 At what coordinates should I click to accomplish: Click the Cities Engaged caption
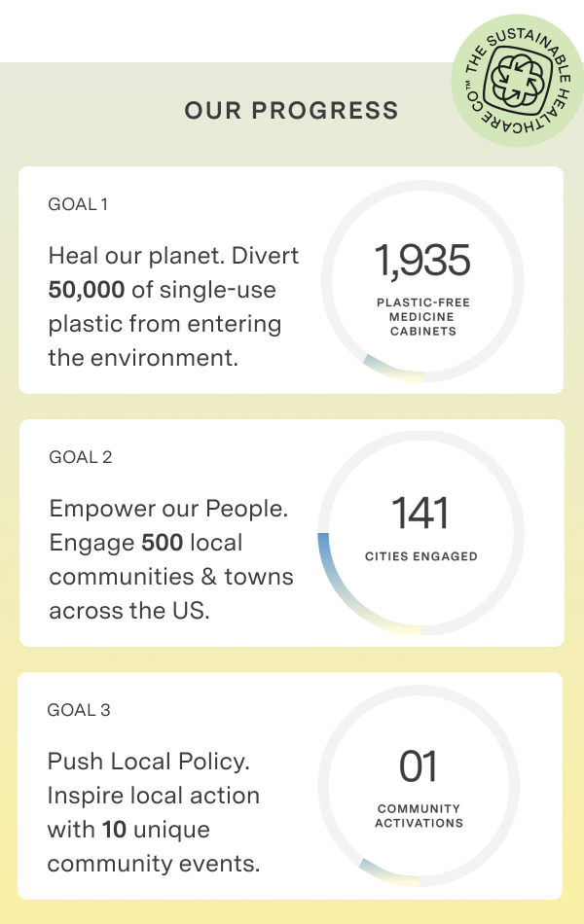(x=421, y=556)
